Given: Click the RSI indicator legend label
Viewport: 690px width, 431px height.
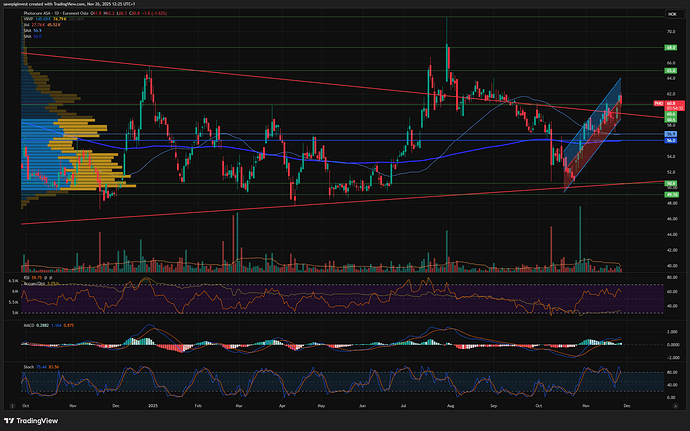Looking at the screenshot, I should point(26,278).
